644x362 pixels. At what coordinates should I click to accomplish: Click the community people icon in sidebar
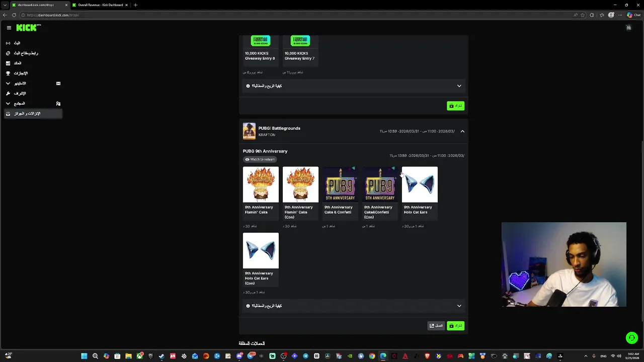coord(58,104)
